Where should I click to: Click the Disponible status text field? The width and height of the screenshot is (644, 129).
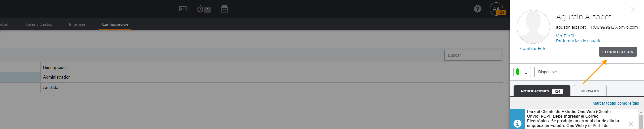(587, 72)
